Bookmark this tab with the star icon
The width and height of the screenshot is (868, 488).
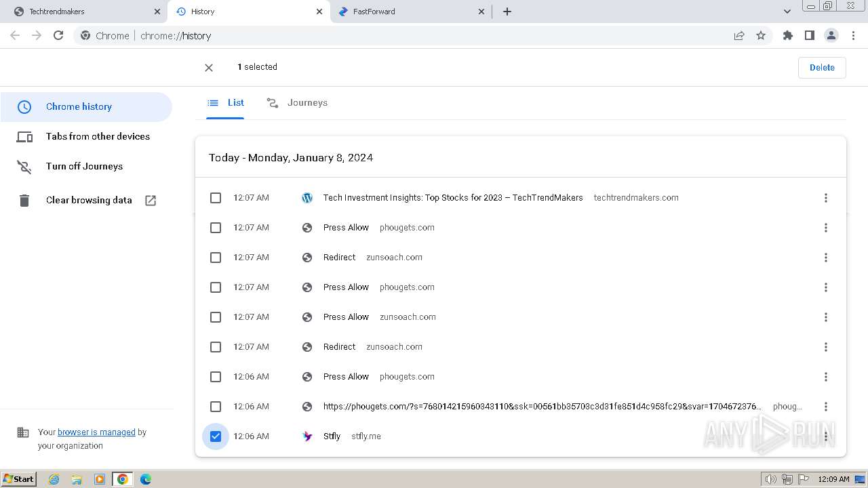761,35
